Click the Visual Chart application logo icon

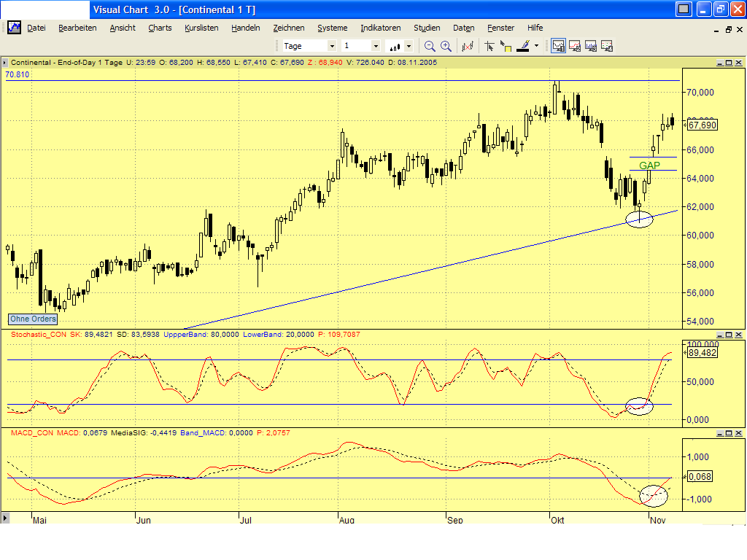(x=13, y=27)
